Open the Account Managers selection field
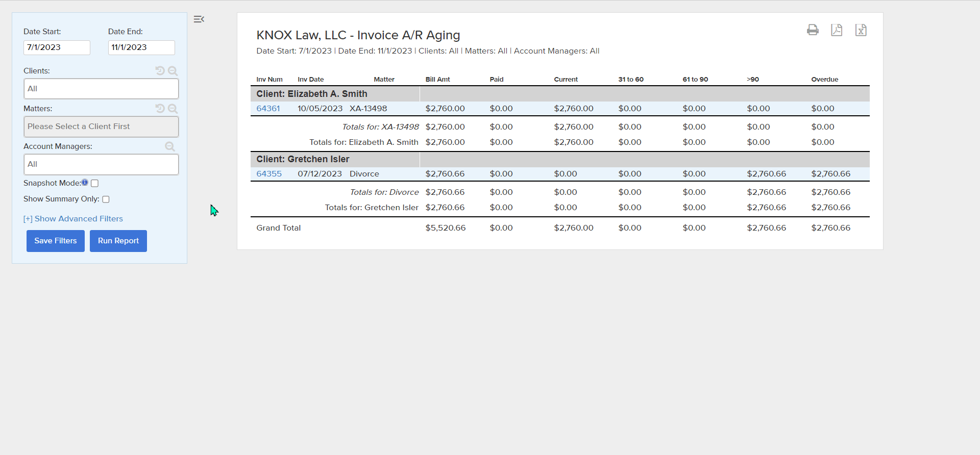Viewport: 980px width, 455px height. tap(101, 164)
